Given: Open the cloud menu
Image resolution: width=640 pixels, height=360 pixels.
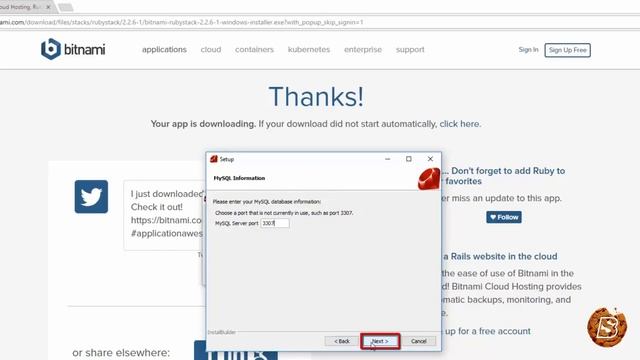Looking at the screenshot, I should (211, 49).
